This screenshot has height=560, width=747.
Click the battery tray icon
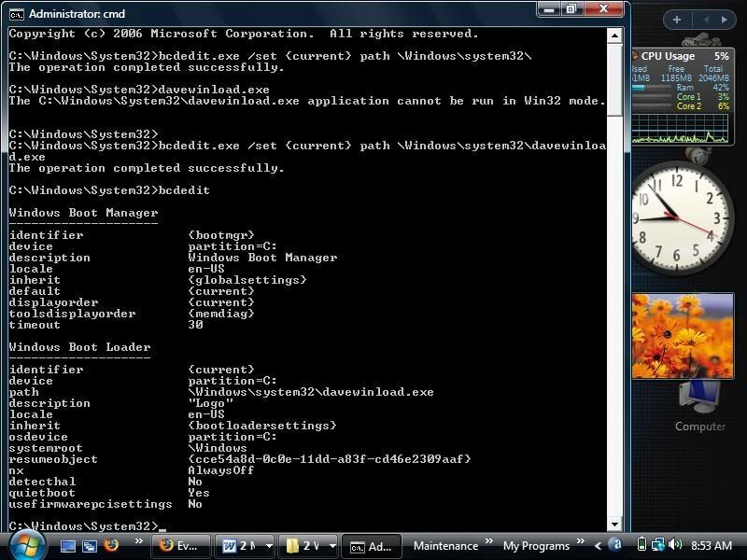[641, 544]
